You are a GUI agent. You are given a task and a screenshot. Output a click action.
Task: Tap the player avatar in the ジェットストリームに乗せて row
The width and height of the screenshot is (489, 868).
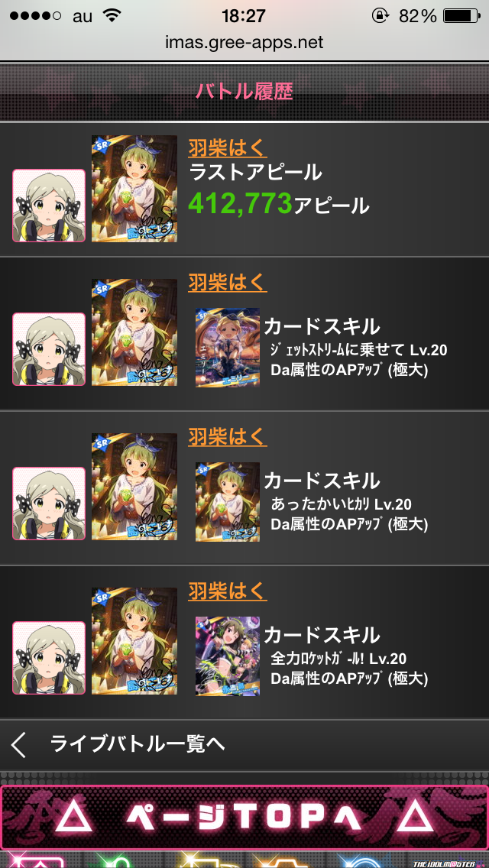click(x=49, y=348)
